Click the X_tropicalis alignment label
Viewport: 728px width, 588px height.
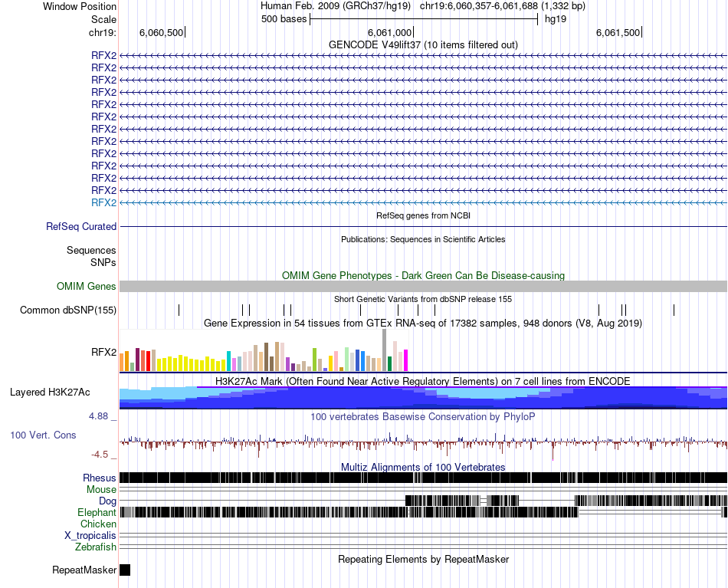click(90, 536)
